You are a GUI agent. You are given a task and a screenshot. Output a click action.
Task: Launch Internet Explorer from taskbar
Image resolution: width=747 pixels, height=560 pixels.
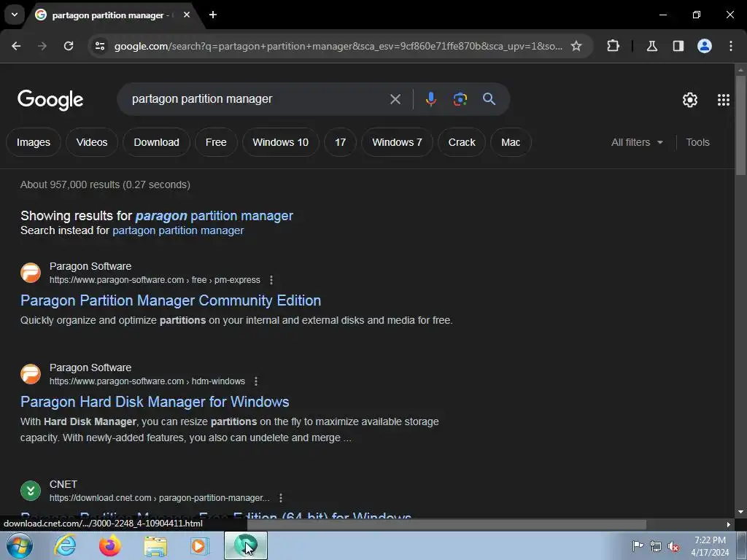tap(65, 545)
